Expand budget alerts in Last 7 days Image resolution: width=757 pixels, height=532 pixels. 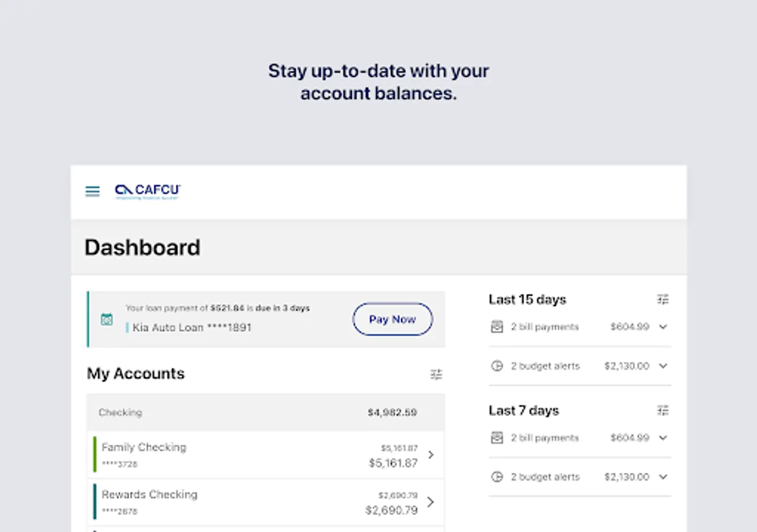tap(663, 477)
